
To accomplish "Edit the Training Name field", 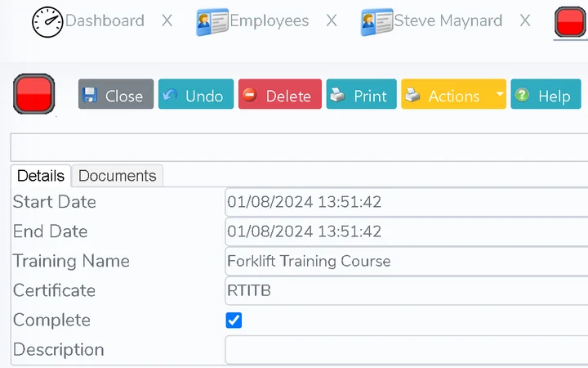I will point(407,261).
